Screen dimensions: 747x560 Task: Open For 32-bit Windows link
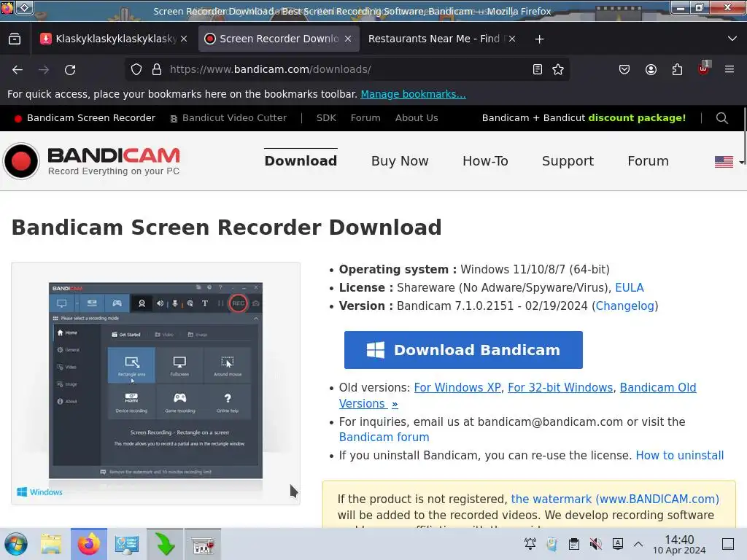point(560,388)
